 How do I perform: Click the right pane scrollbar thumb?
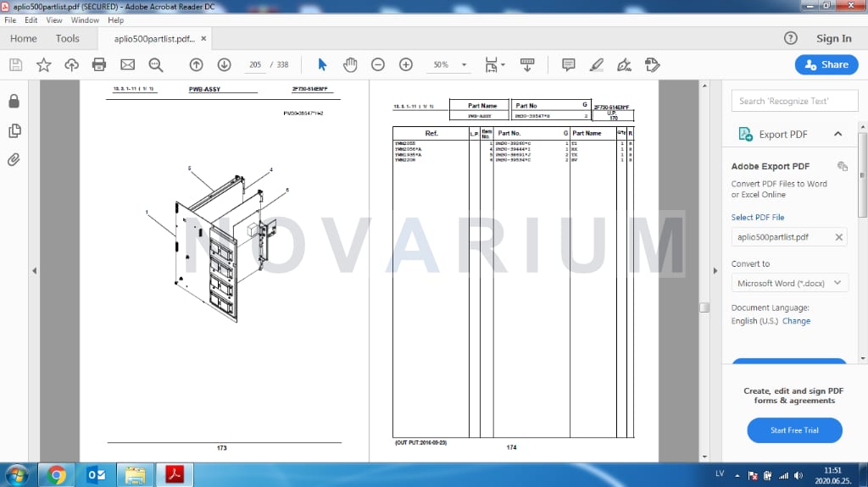(862, 174)
